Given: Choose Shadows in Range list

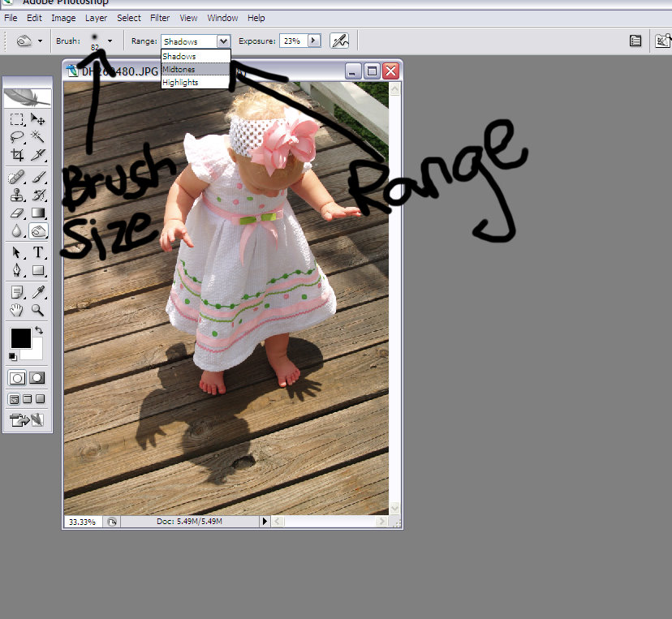Looking at the screenshot, I should click(x=196, y=56).
